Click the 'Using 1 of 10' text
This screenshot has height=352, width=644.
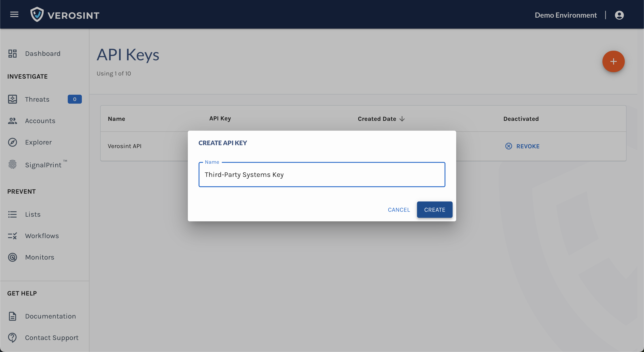coord(114,74)
